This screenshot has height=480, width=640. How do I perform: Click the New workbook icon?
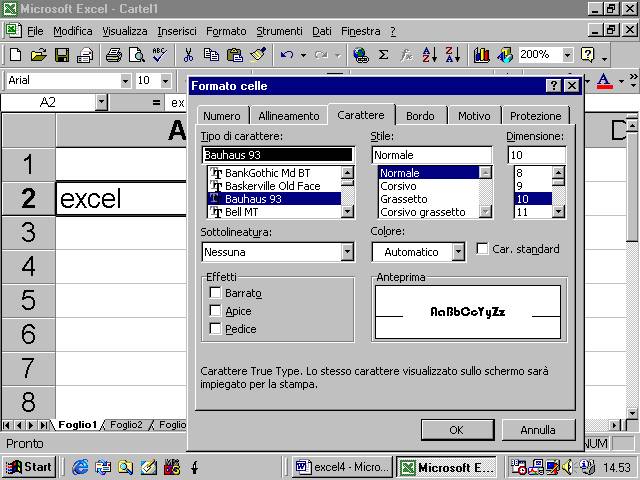pyautogui.click(x=15, y=55)
